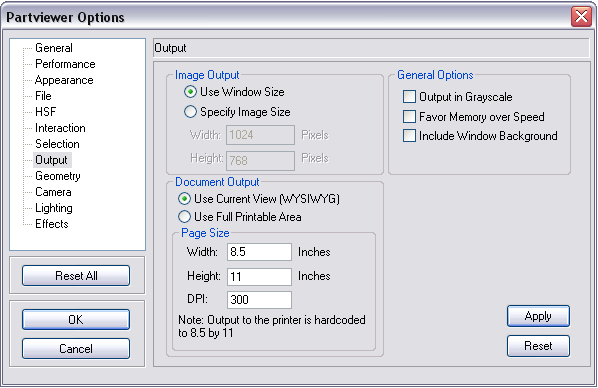The height and width of the screenshot is (388, 598).
Task: Dismiss the dialog with Cancel
Action: point(76,348)
